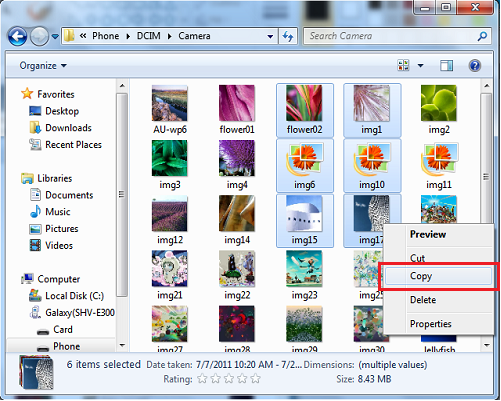The image size is (501, 401).
Task: Open the view options dropdown arrow
Action: (421, 66)
